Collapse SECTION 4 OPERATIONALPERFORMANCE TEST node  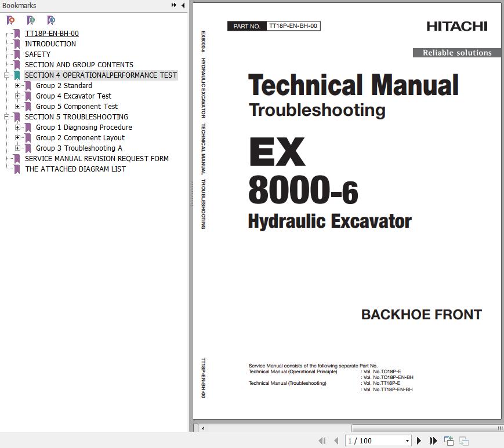click(7, 75)
